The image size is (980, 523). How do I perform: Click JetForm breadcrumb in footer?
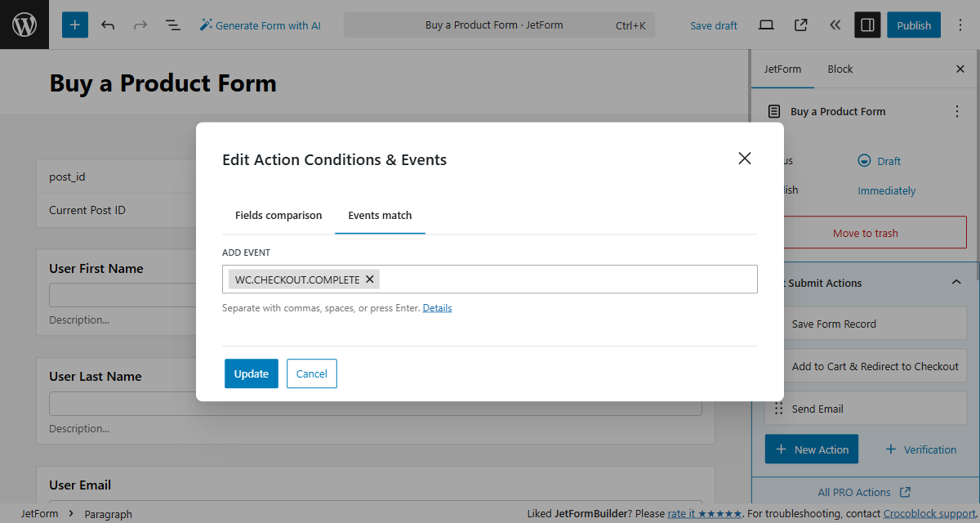click(x=39, y=514)
